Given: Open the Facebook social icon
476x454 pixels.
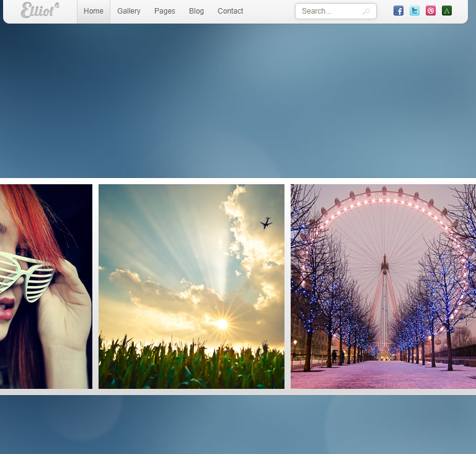Looking at the screenshot, I should (x=399, y=11).
